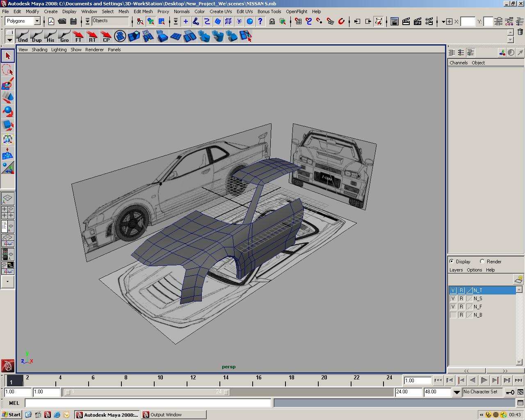This screenshot has width=525, height=420.
Task: Click the circled polygon shelf icon
Action: point(120,37)
